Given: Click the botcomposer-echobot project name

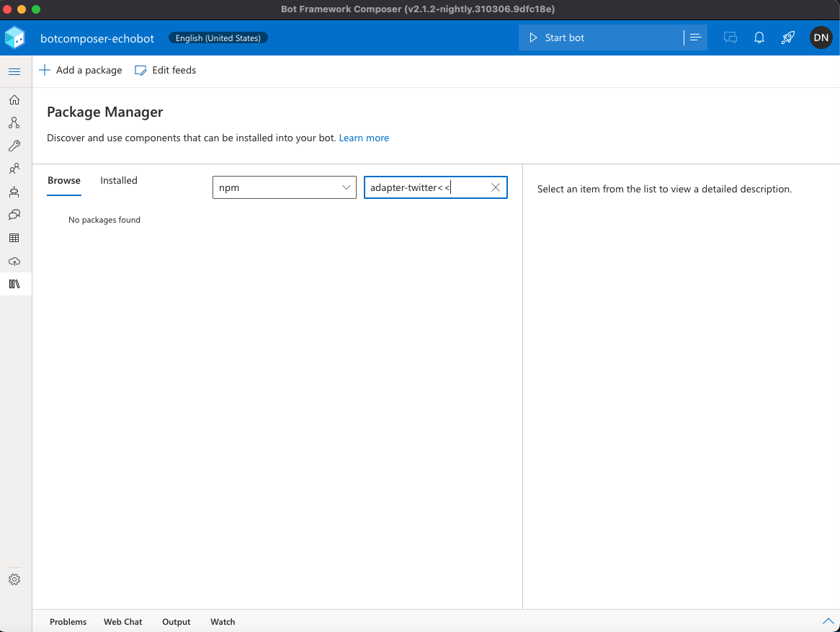Looking at the screenshot, I should click(x=97, y=39).
